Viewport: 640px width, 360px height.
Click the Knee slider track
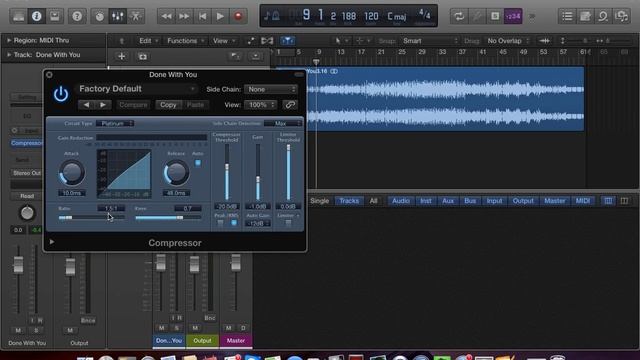168,218
